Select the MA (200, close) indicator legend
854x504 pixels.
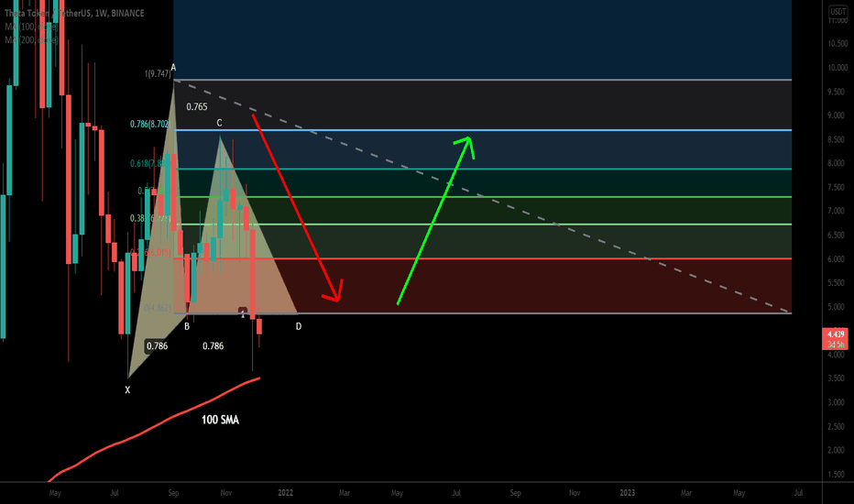pos(31,39)
